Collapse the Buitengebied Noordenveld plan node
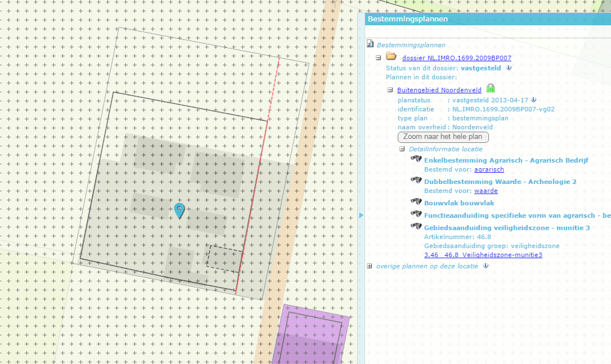Screen dimensions: 611x364 click(x=390, y=90)
